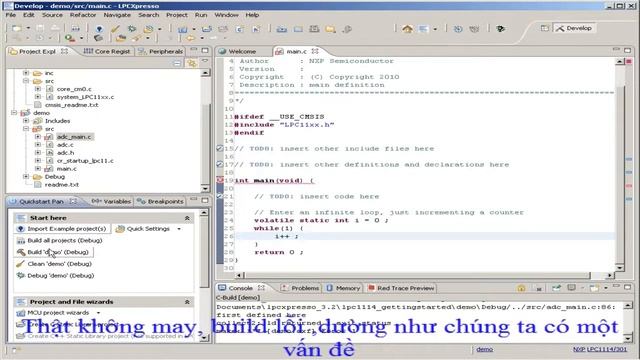Viewport: 640px width, 360px height.
Task: Click the Develop perspective button
Action: [x=574, y=28]
